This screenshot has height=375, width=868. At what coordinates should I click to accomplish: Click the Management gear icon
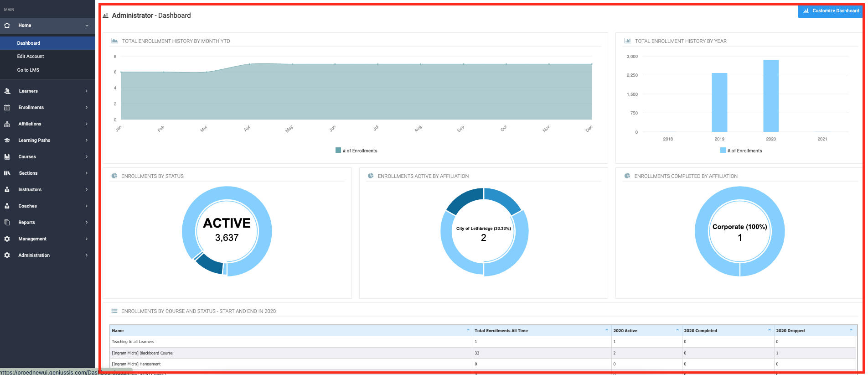7,239
